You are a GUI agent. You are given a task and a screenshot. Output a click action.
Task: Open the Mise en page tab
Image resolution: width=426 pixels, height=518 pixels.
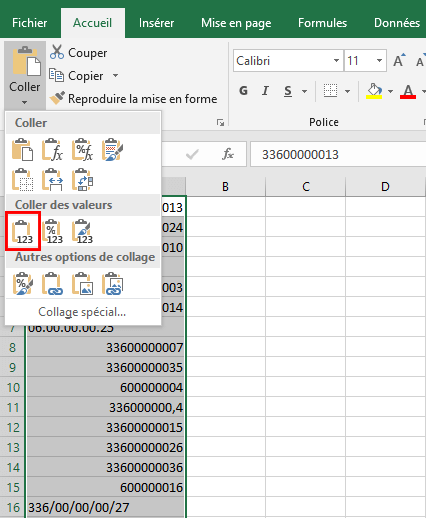point(236,23)
